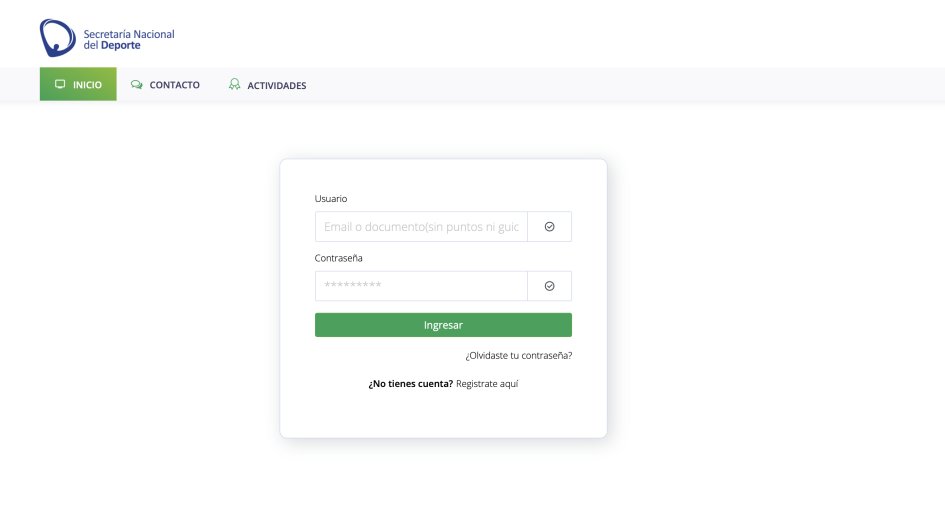Click the ¿No tienes cuenta? text
945x509 pixels.
tap(410, 384)
